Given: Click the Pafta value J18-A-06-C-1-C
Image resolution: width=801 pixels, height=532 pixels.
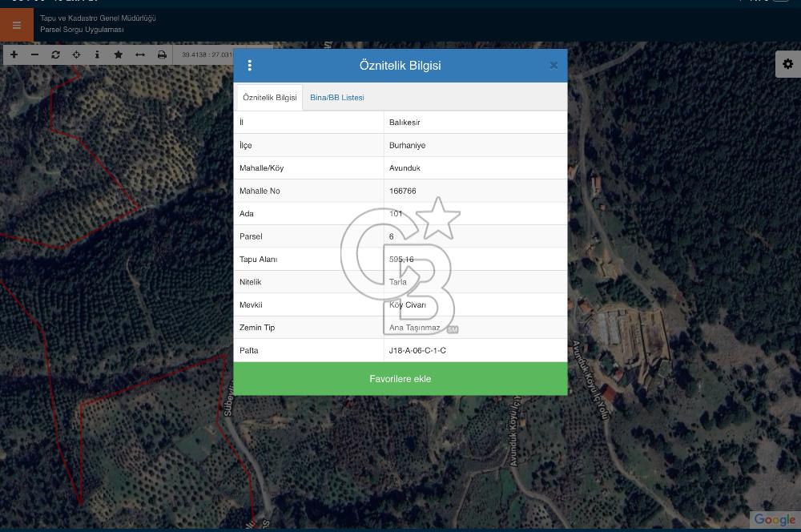Looking at the screenshot, I should tap(417, 351).
